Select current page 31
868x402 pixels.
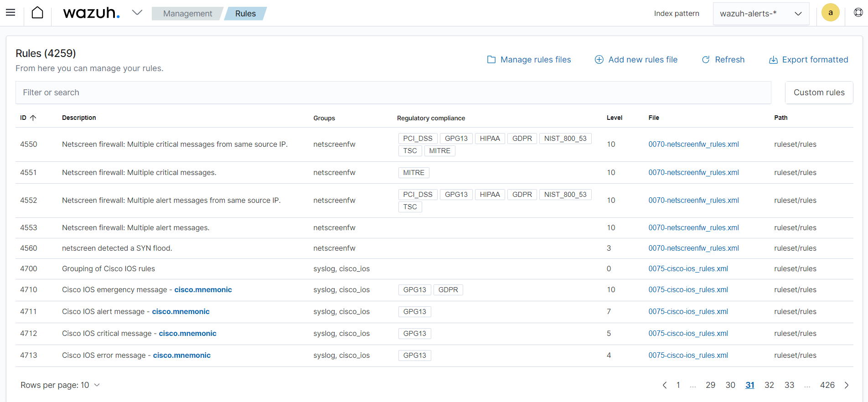pos(750,385)
